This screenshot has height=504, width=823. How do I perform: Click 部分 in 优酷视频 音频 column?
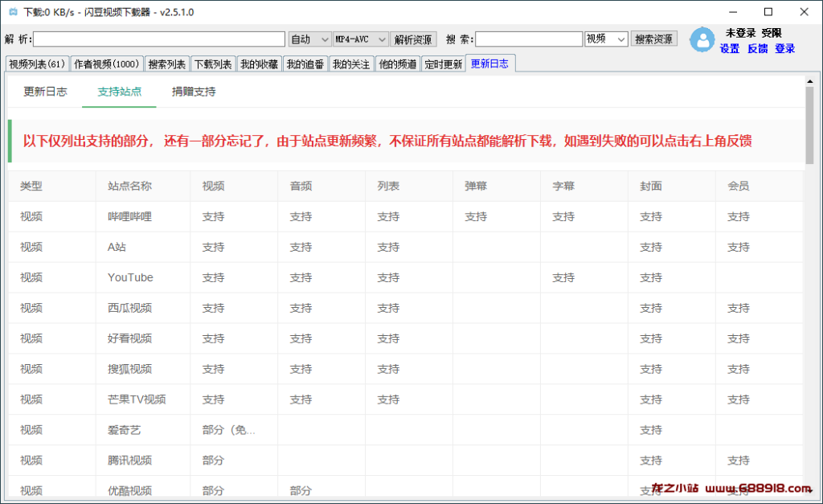click(x=301, y=490)
